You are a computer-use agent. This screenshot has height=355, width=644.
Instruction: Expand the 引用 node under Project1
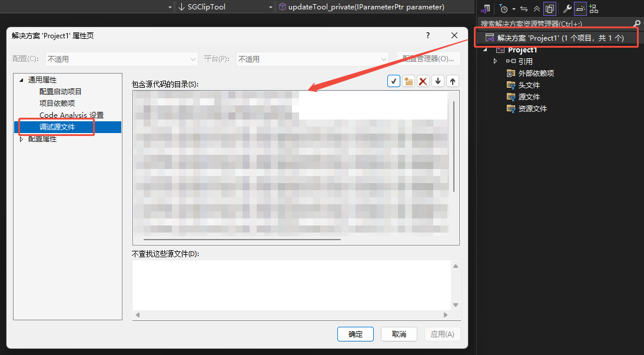[x=496, y=61]
